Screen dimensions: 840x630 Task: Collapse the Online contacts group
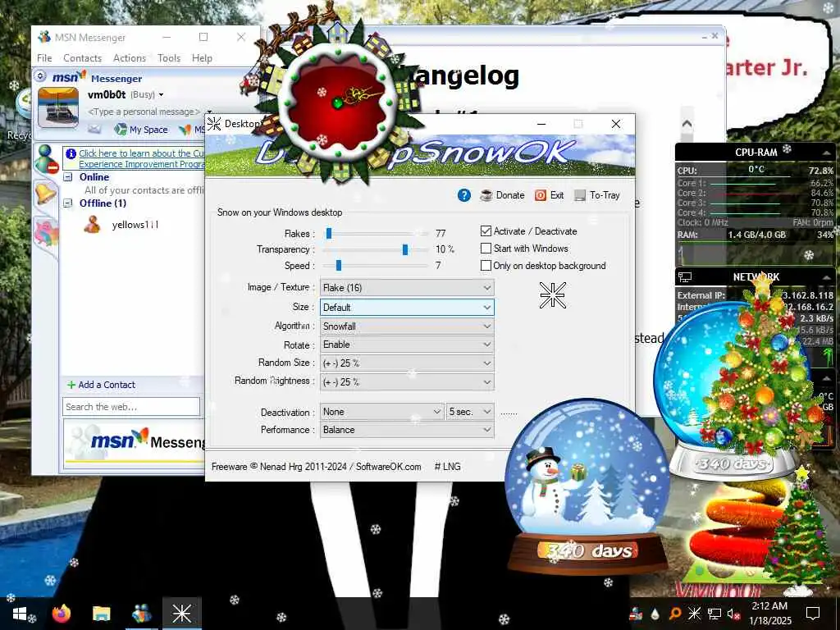tap(68, 177)
